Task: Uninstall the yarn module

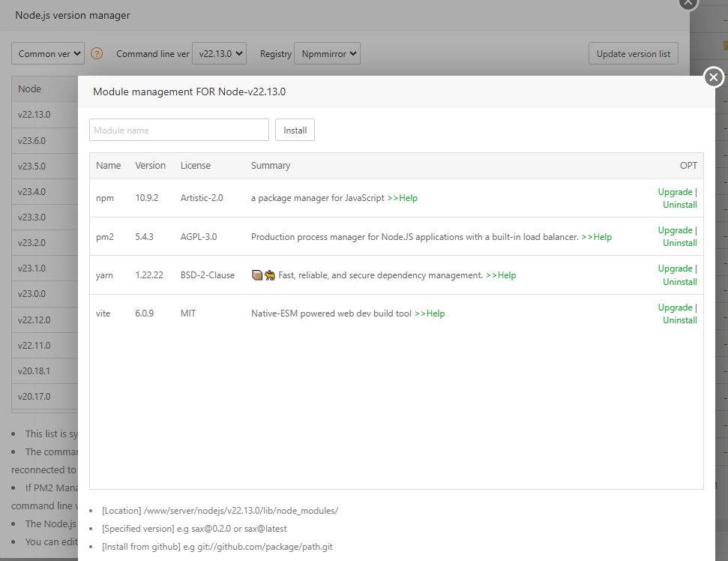Action: click(x=679, y=282)
